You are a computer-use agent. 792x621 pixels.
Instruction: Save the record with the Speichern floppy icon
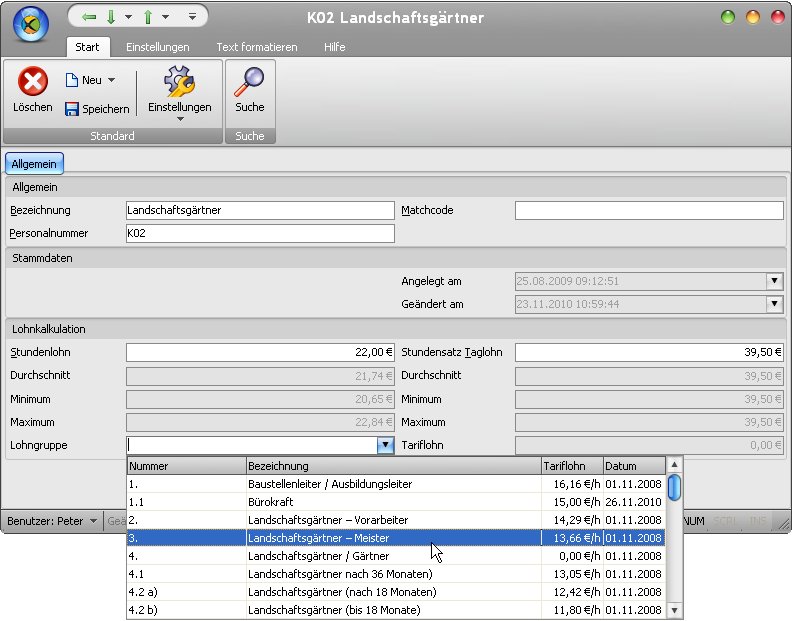72,109
